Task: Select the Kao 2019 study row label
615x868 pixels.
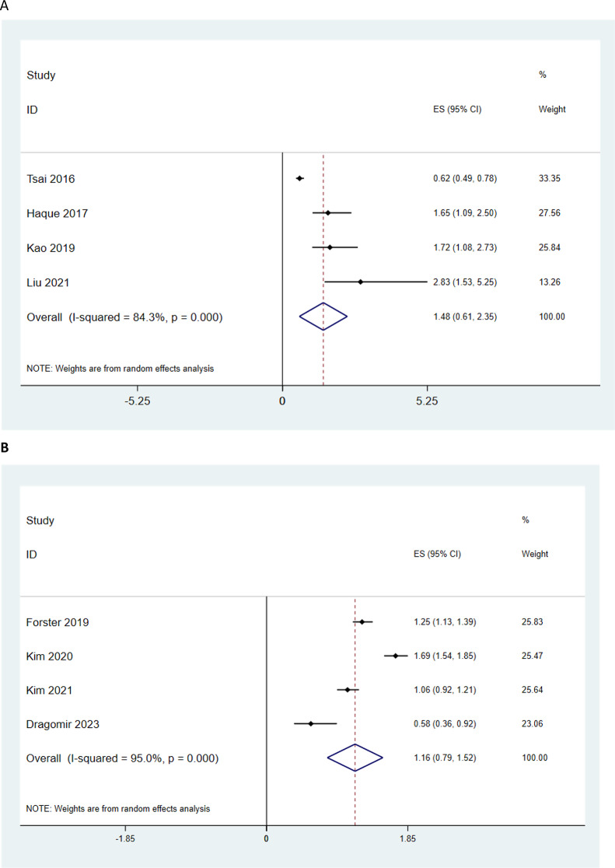Action: tap(51, 248)
